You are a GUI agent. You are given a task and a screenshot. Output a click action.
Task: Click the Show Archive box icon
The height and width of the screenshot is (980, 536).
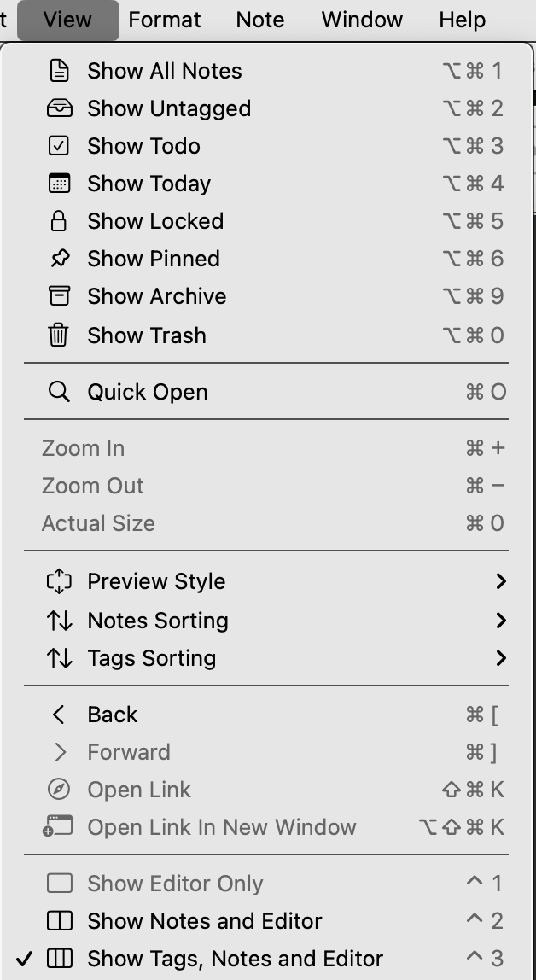(x=59, y=296)
